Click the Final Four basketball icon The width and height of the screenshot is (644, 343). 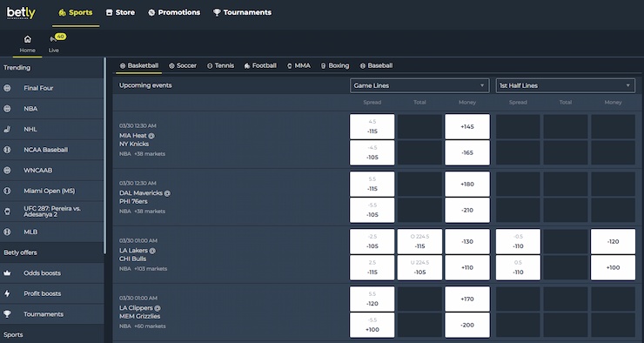pyautogui.click(x=7, y=88)
